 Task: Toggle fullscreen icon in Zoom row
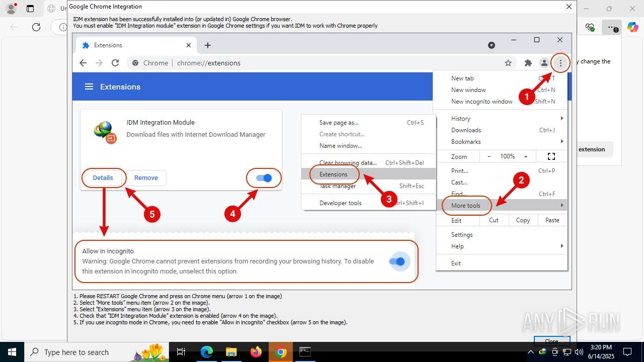click(551, 156)
